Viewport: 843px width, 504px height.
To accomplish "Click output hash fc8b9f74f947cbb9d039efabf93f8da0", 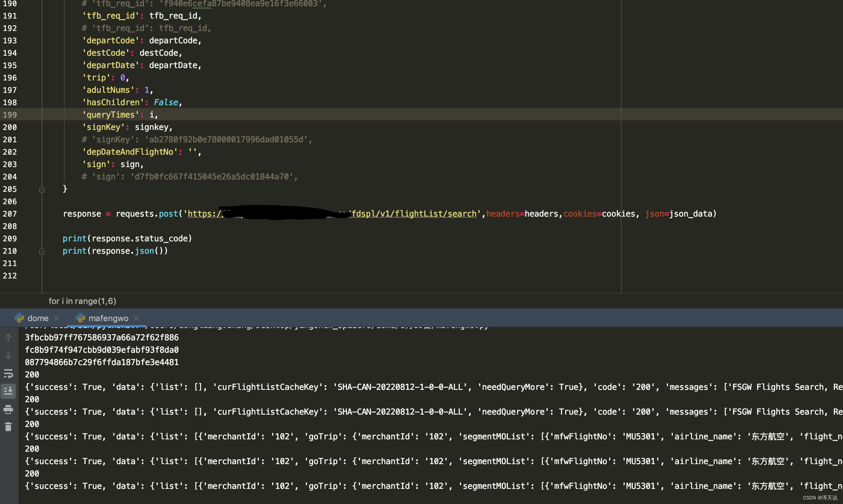I will (102, 350).
